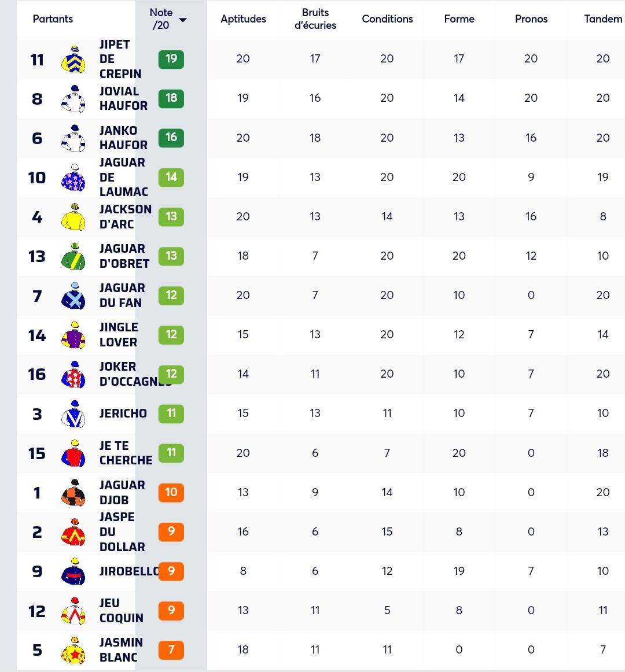
Task: Sort by the Bruits d'écuries column
Action: [315, 19]
